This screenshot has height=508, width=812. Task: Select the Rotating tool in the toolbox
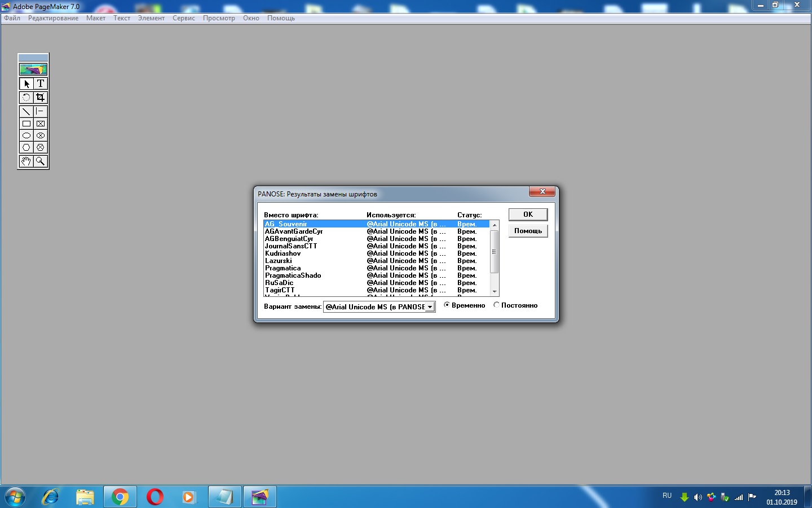[27, 98]
